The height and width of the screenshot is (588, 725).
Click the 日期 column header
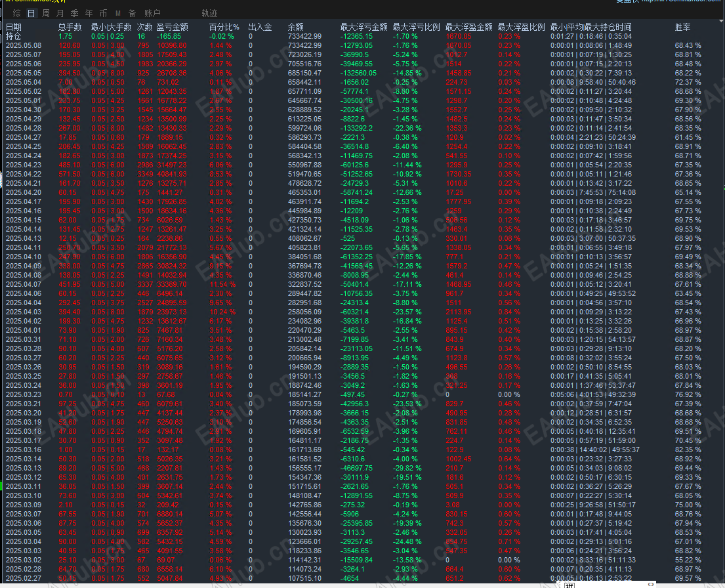point(13,28)
